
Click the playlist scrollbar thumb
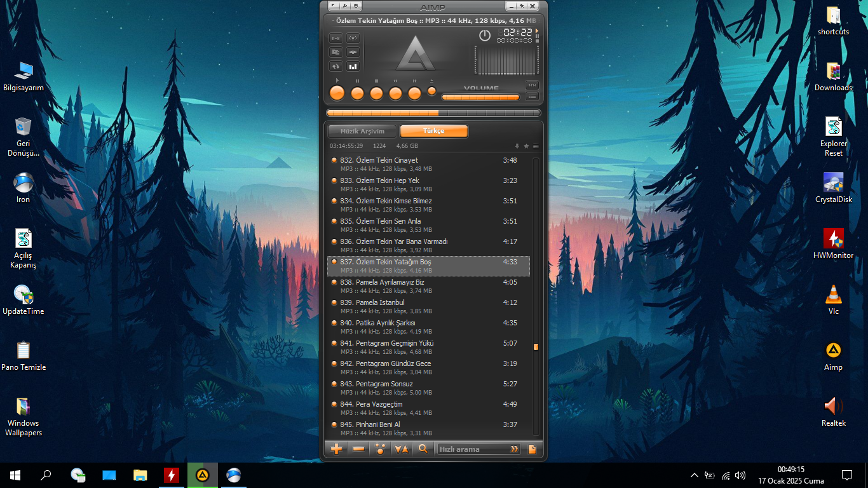[x=536, y=347]
